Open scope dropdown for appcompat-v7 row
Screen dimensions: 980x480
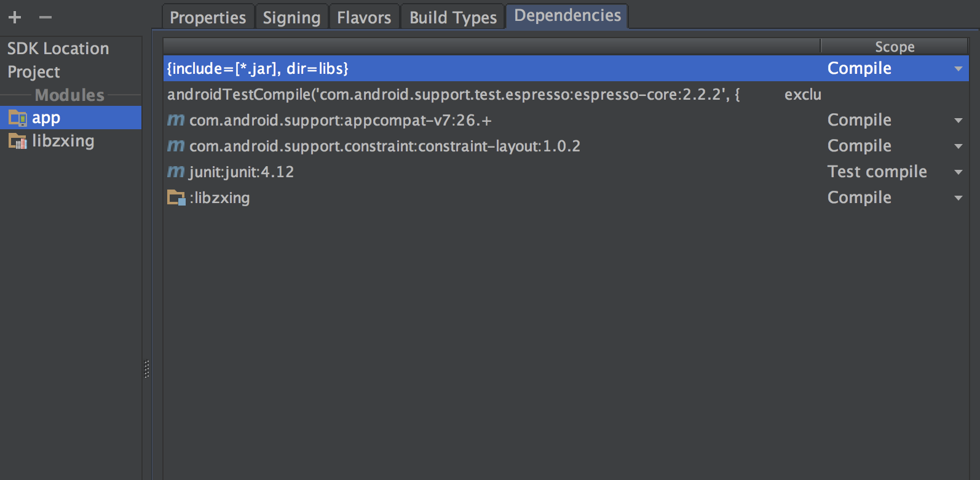[958, 121]
